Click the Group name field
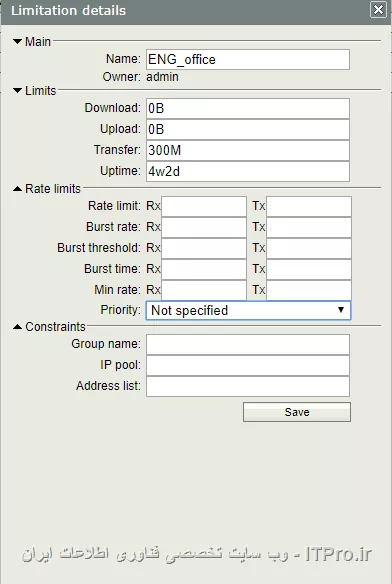392x584 pixels. pos(248,344)
